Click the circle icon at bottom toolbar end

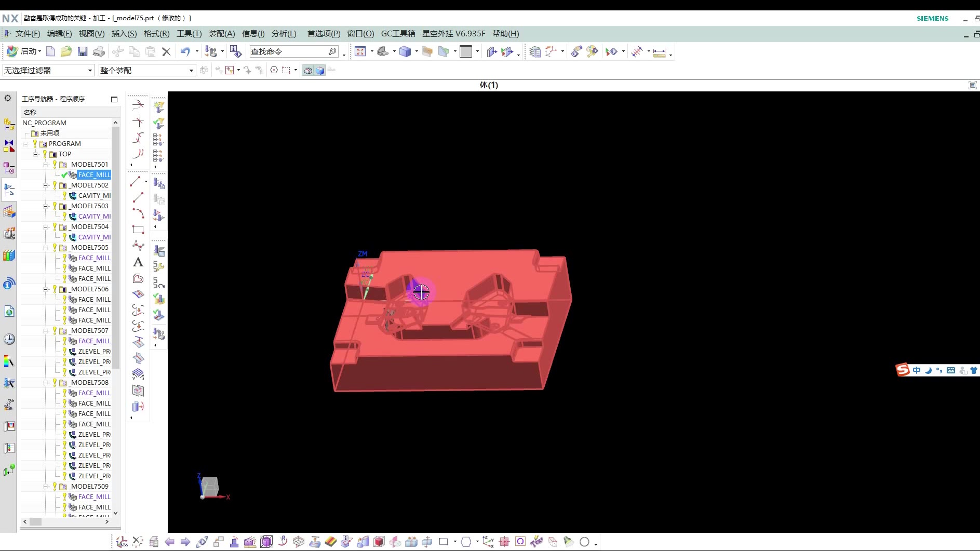(x=584, y=542)
